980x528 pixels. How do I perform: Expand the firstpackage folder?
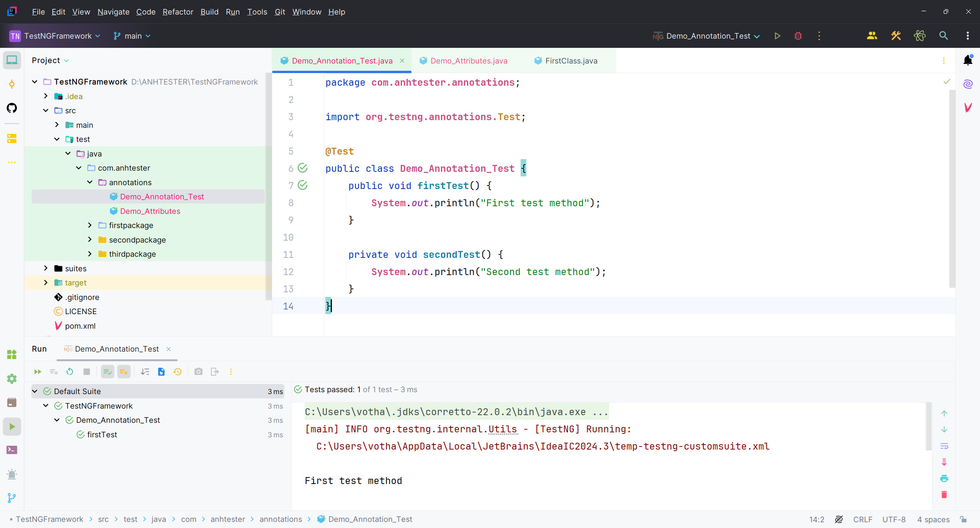coord(90,225)
